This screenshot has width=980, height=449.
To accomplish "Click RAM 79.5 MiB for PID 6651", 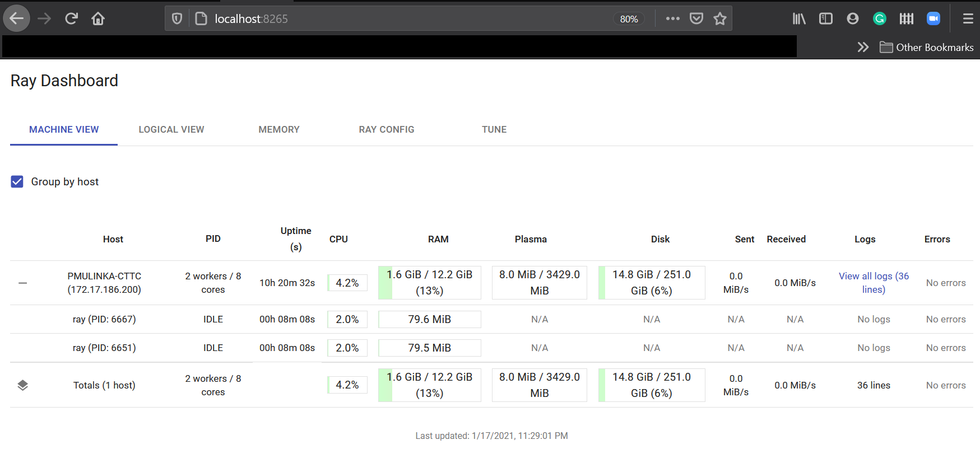I will (x=430, y=348).
